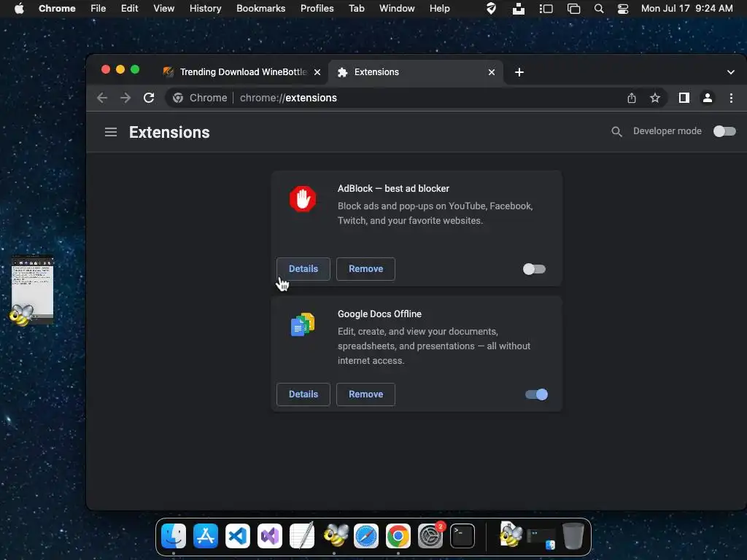Toggle the Chrome side panel
747x560 pixels.
pyautogui.click(x=684, y=98)
